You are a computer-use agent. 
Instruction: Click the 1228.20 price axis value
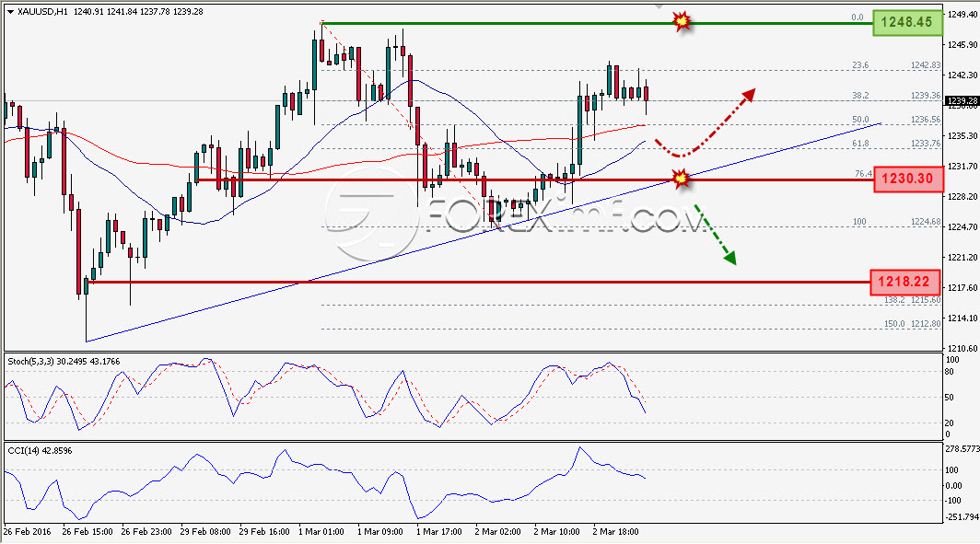(962, 196)
